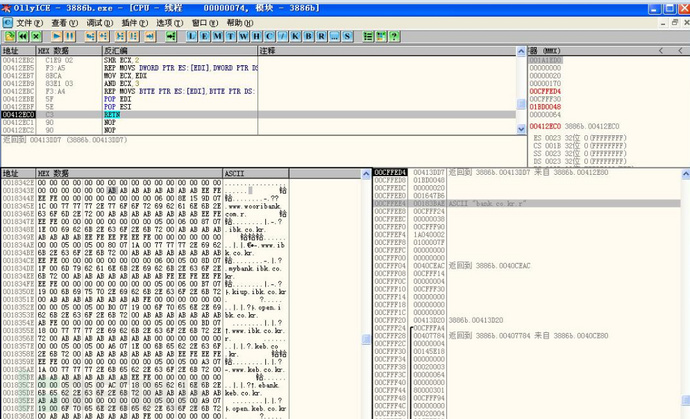Show Source window (S button)

pos(348,37)
